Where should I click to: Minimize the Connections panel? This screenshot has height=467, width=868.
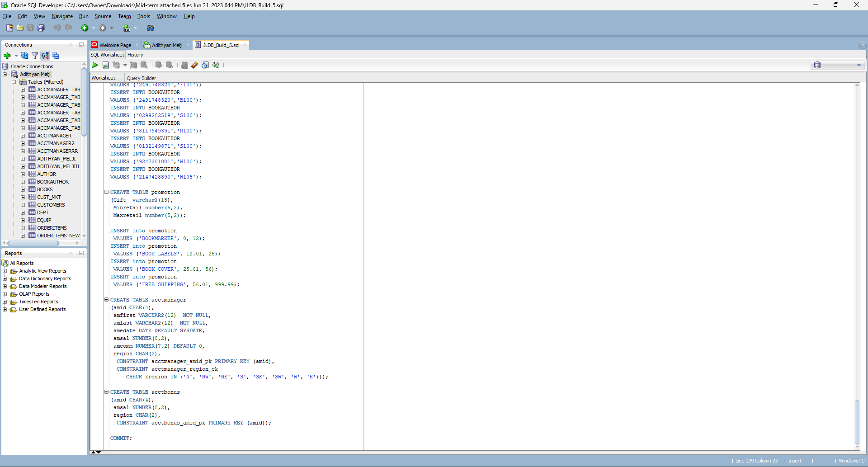81,45
